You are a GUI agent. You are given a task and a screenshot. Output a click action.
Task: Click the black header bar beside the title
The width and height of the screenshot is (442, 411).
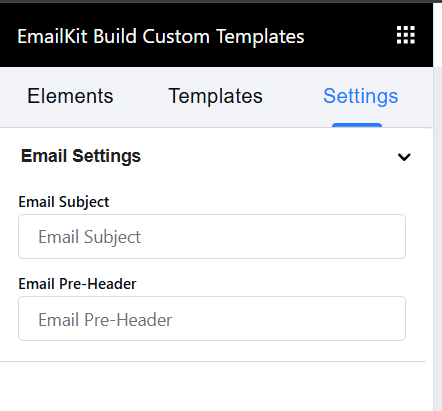tap(350, 35)
